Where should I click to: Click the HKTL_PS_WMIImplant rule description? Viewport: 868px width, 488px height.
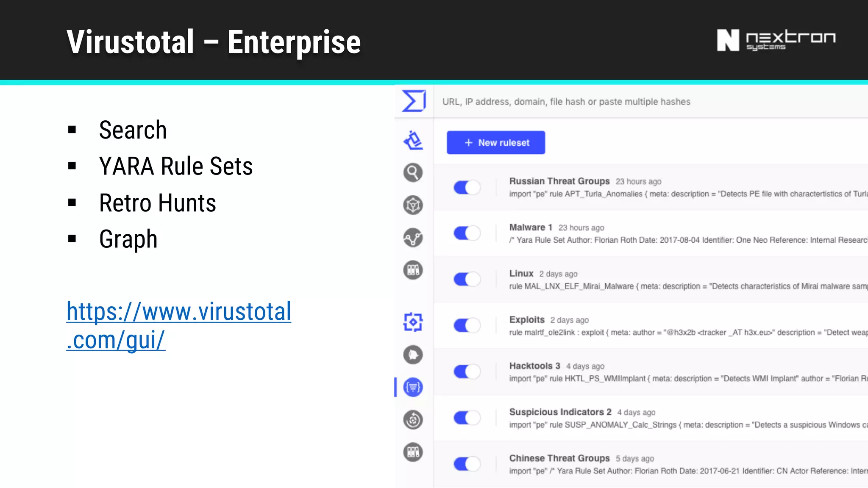(x=688, y=379)
